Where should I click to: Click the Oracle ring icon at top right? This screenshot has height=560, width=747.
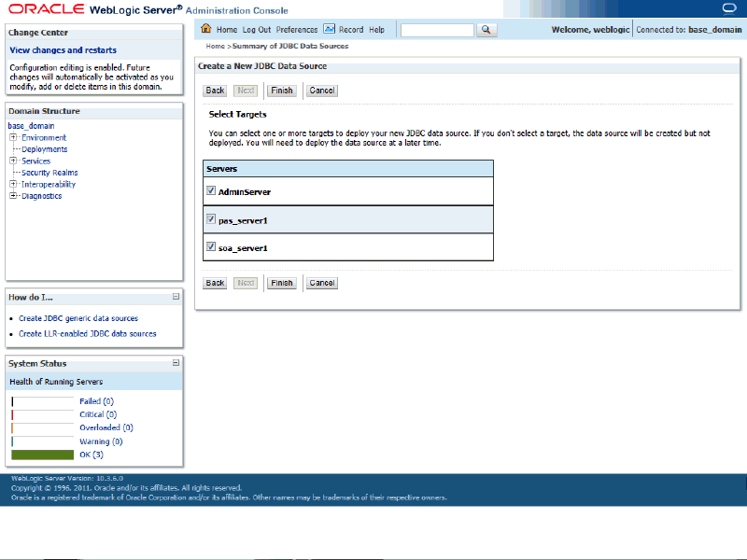[729, 8]
